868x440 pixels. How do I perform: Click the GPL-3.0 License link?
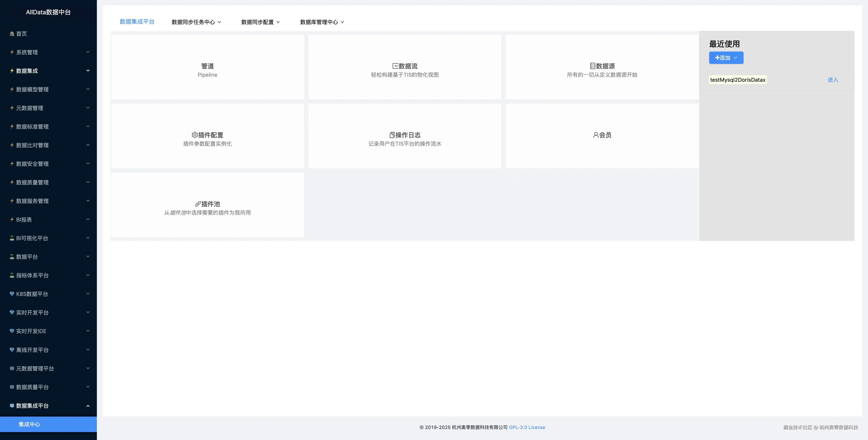coord(527,427)
